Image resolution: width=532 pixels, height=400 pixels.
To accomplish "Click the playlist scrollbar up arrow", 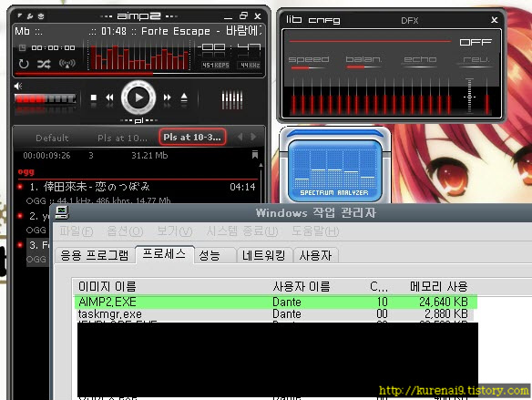I will pyautogui.click(x=261, y=165).
